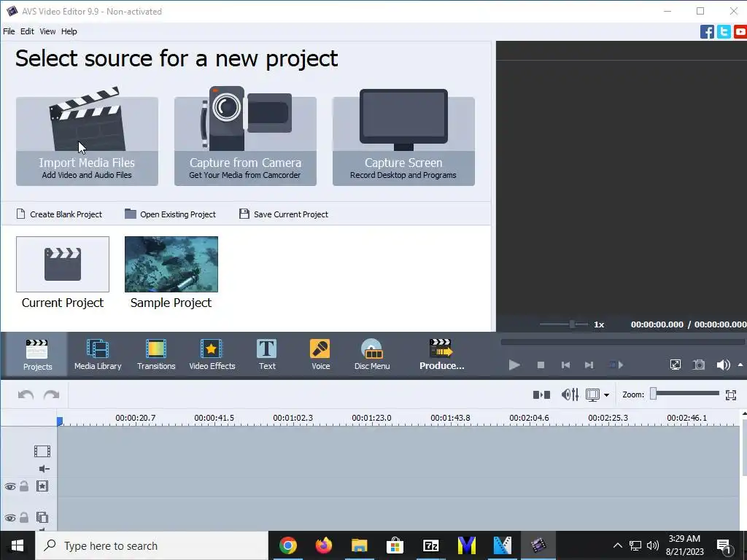Image resolution: width=747 pixels, height=560 pixels.
Task: Save Current Project
Action: point(284,214)
